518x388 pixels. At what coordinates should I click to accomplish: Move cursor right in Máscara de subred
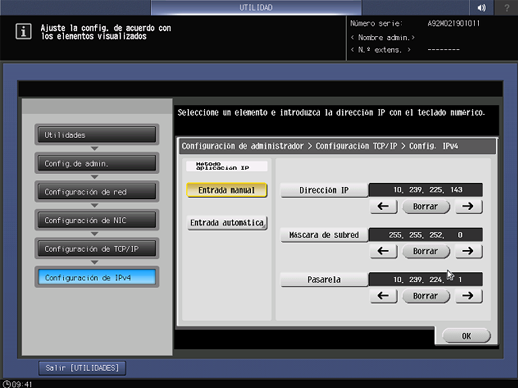tap(468, 251)
